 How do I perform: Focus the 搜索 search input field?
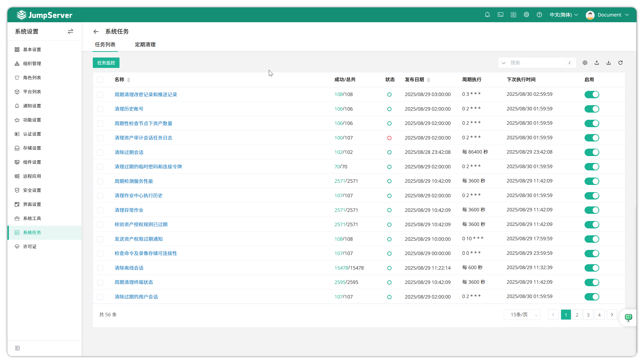coord(538,63)
